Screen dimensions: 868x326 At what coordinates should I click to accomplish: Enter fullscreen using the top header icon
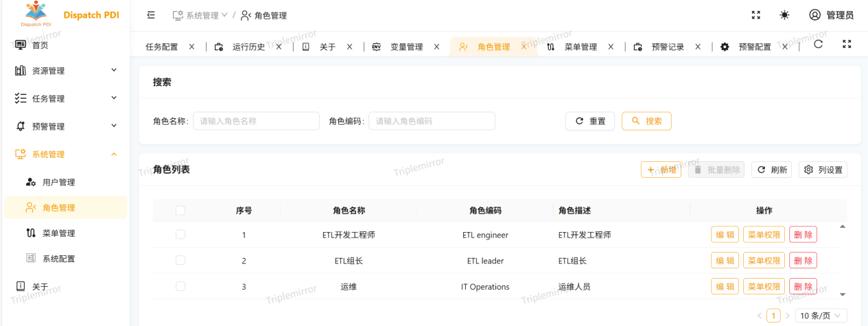click(756, 15)
